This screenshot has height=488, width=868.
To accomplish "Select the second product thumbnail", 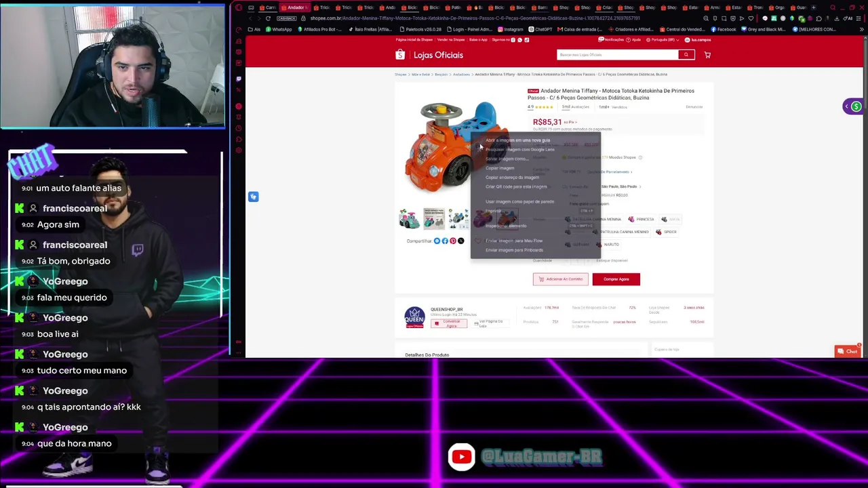I will tap(434, 219).
